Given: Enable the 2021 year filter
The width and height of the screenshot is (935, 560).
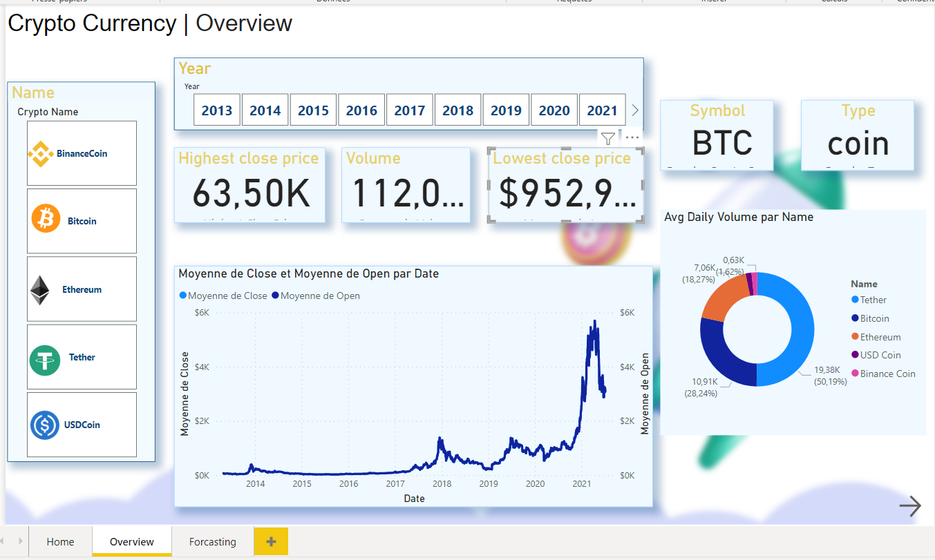Looking at the screenshot, I should point(602,109).
